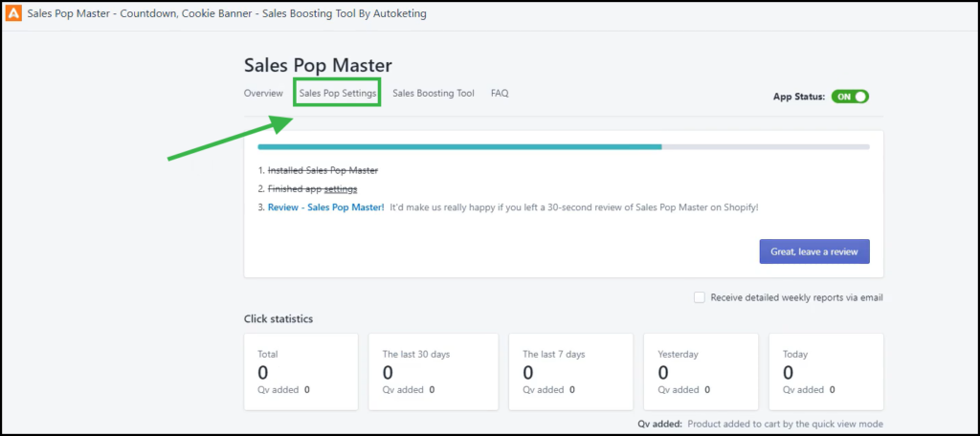Select the Yesterday statistics card
The image size is (980, 436).
tap(702, 372)
